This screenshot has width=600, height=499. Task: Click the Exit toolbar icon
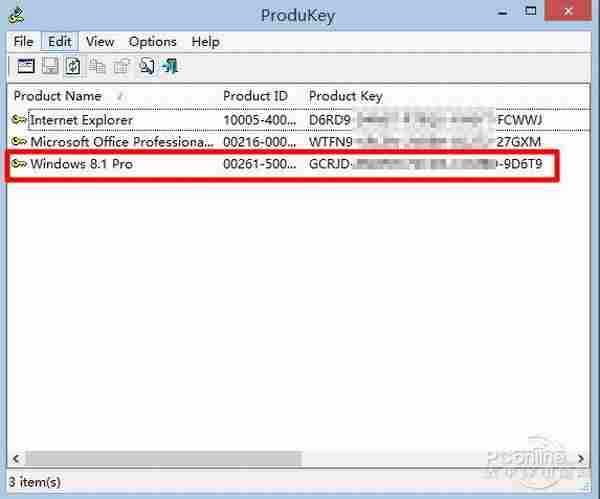[170, 66]
